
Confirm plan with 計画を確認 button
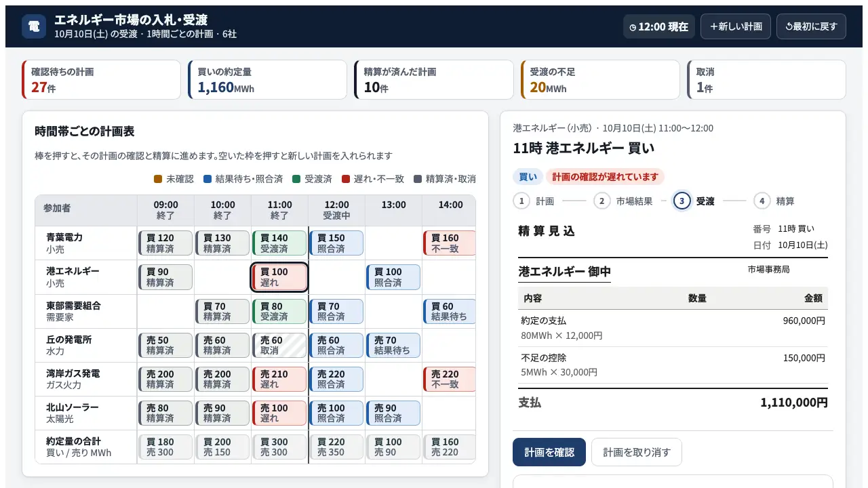(x=549, y=452)
